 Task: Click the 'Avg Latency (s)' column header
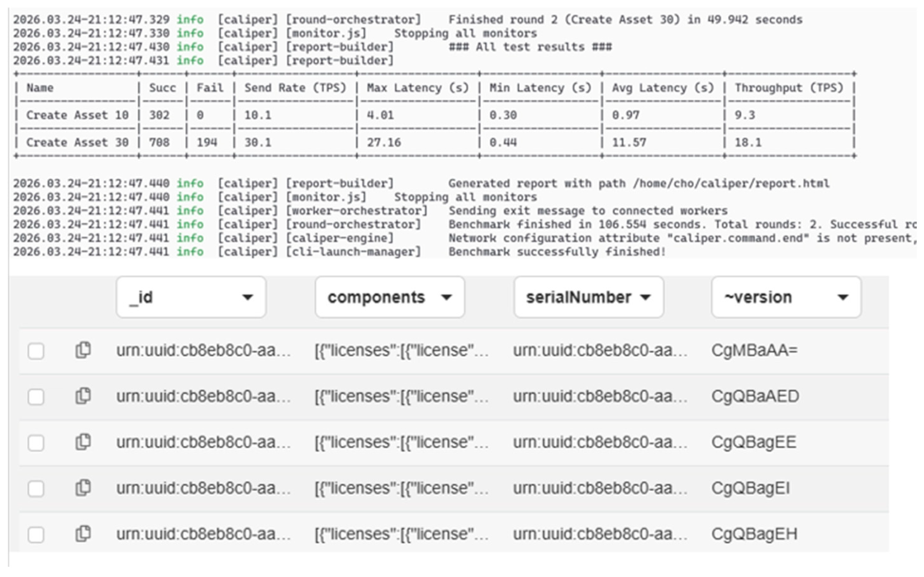click(663, 88)
